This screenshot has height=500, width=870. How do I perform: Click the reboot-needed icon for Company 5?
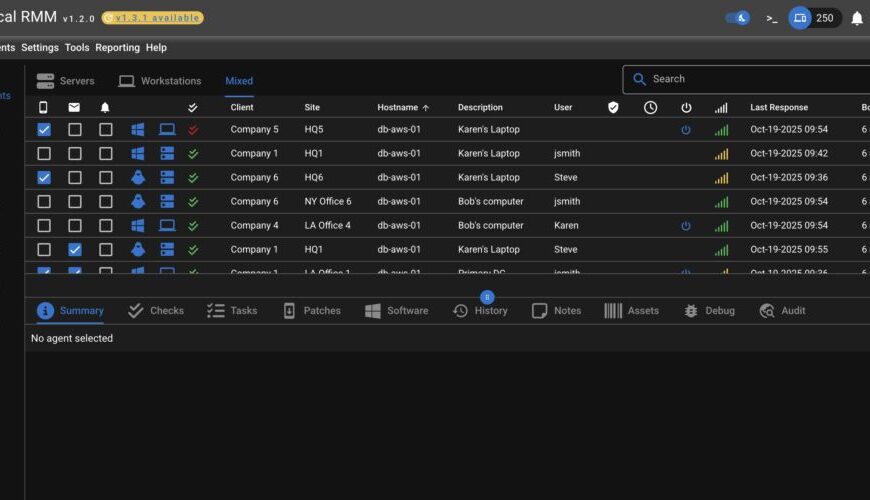686,130
